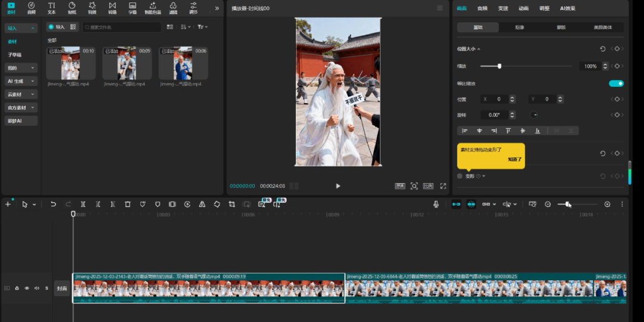Toggle the 等比缩放 uniform scale switch
This screenshot has height=322, width=644.
616,83
